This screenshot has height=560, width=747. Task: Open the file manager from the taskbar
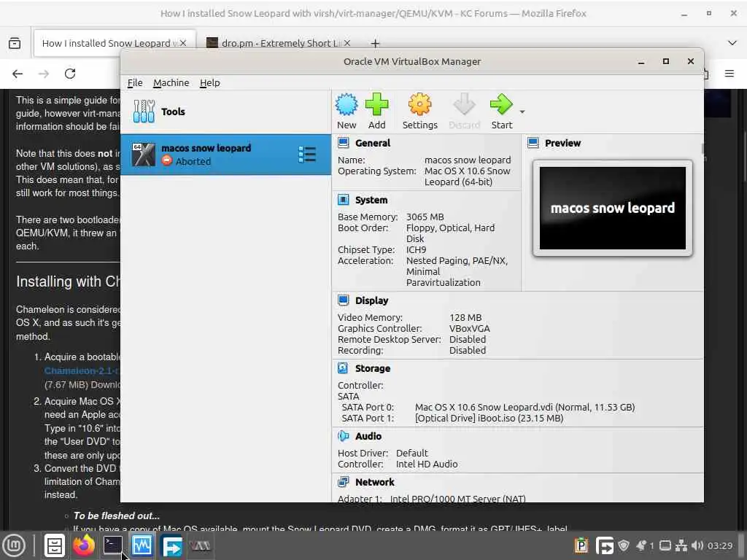click(54, 545)
